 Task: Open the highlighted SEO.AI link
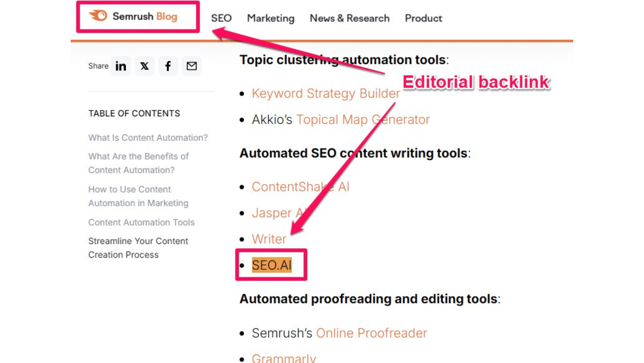272,265
